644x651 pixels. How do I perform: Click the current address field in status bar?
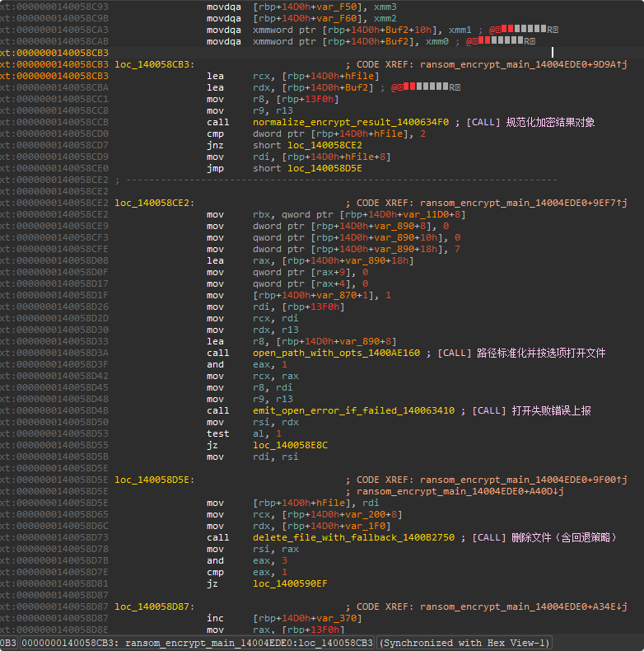click(x=197, y=643)
